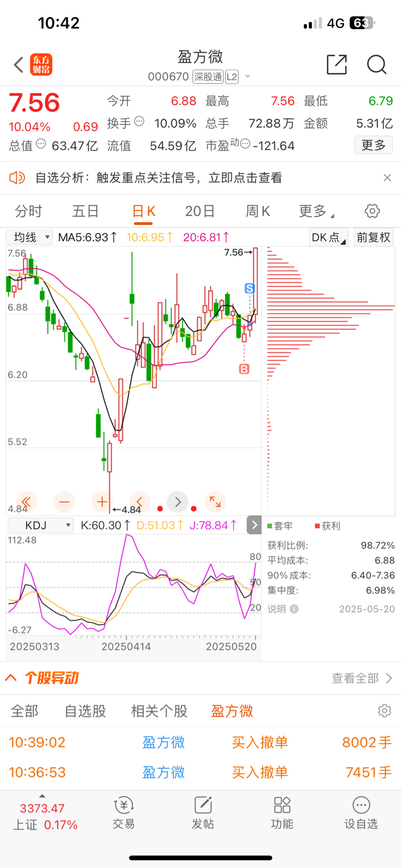Image resolution: width=401 pixels, height=868 pixels.
Task: Tap the red B buy marker
Action: [x=244, y=369]
